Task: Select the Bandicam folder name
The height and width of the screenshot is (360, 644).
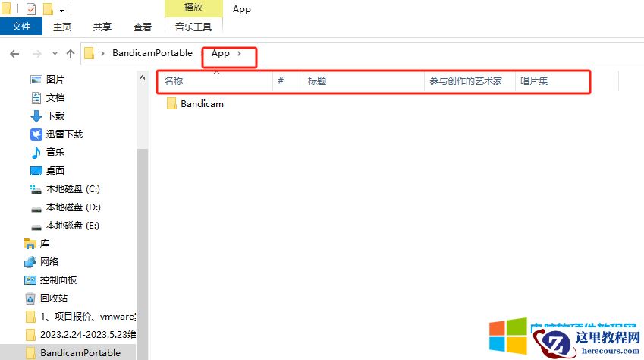Action: (x=202, y=104)
